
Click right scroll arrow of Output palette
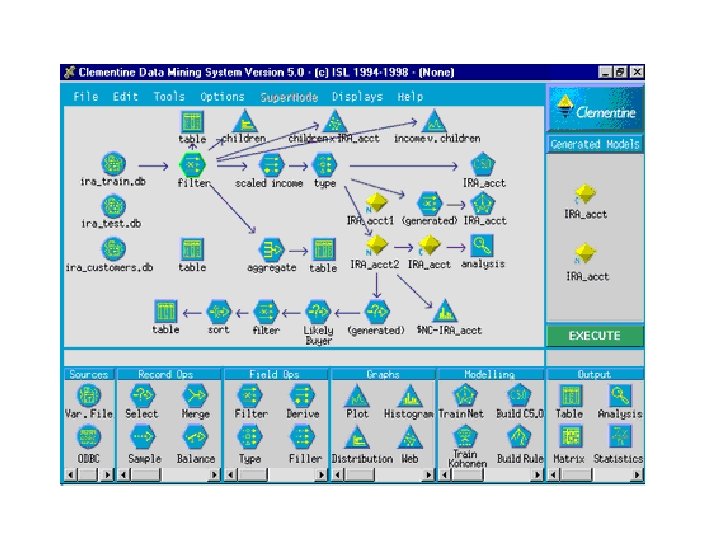637,474
